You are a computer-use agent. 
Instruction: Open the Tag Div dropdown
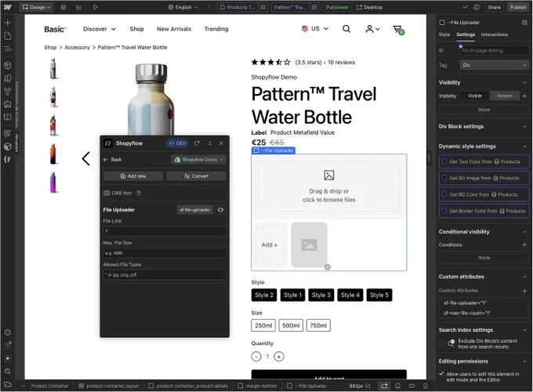[x=495, y=65]
